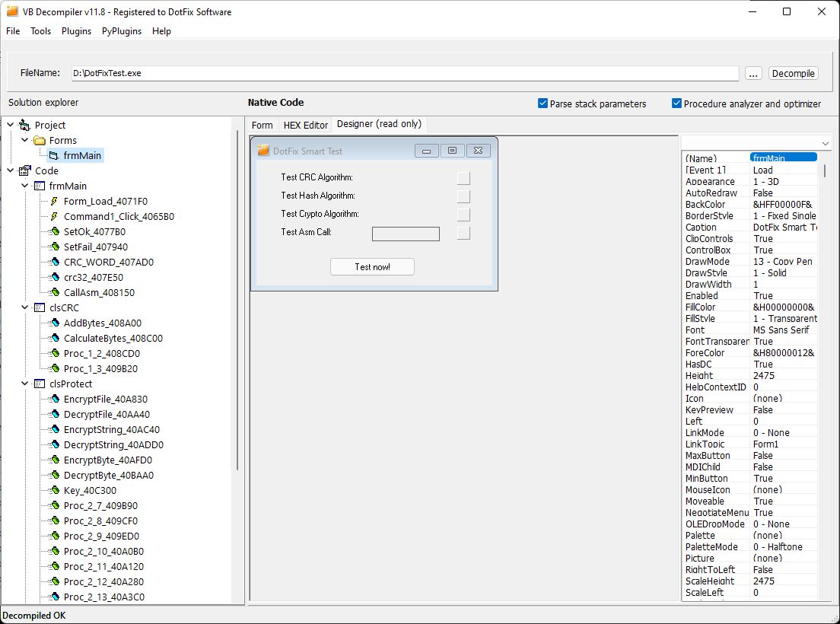
Task: Select the BackColor property value &HFF00000F&
Action: pyautogui.click(x=782, y=205)
